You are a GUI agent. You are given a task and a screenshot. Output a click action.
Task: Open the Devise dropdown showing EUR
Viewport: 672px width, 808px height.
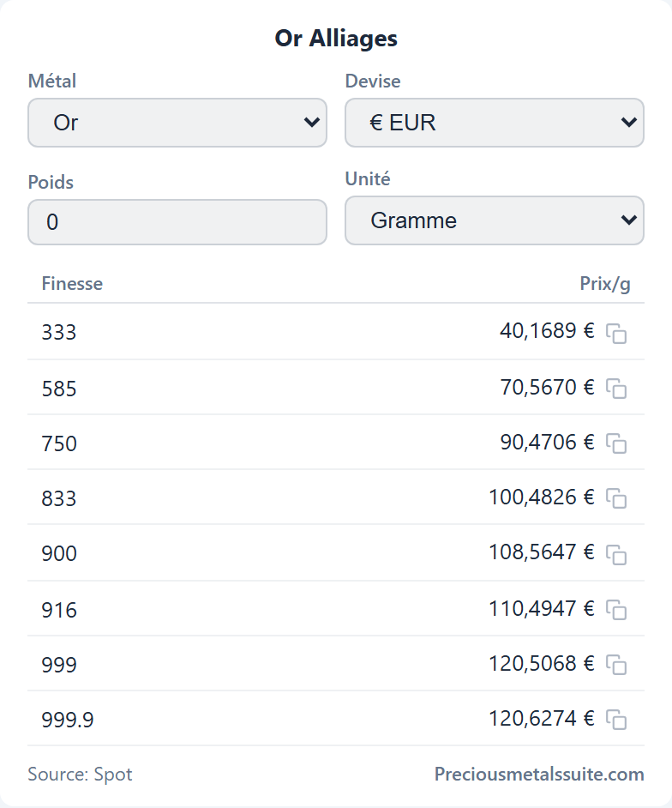coord(495,123)
